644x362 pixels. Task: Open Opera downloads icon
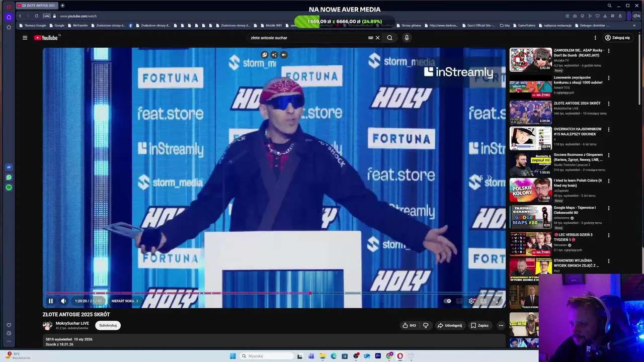coord(605,16)
